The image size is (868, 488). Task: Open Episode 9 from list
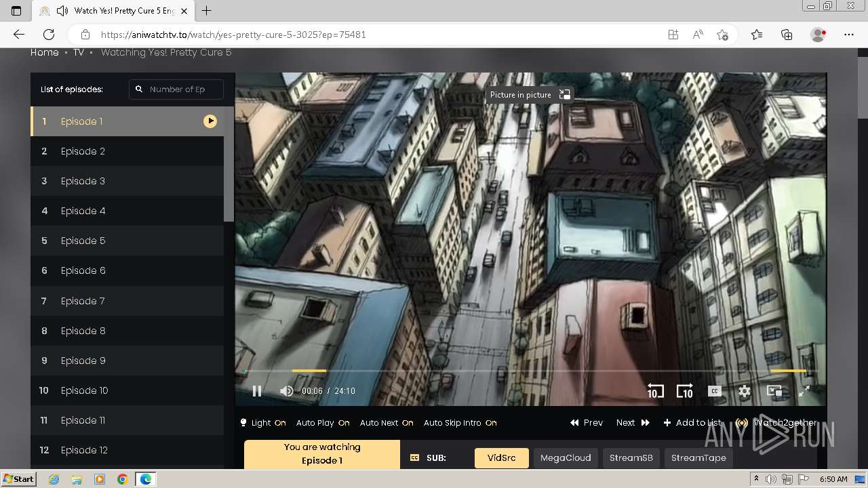127,361
